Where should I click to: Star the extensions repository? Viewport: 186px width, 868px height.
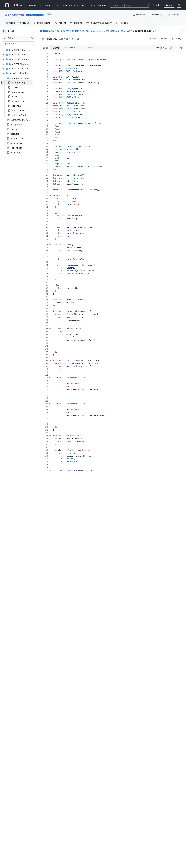(x=174, y=15)
